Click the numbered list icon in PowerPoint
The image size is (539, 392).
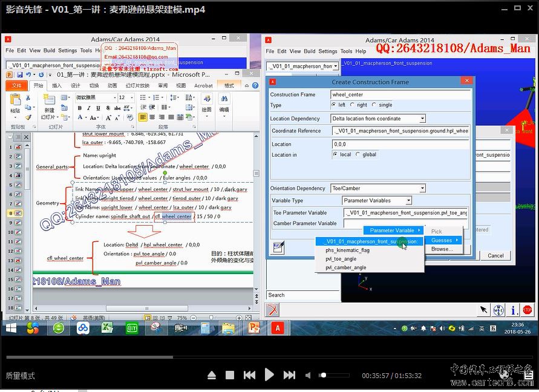pos(156,97)
